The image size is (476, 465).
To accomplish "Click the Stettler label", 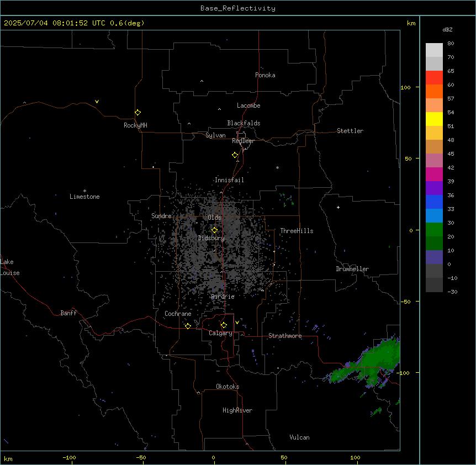I will click(x=350, y=131).
